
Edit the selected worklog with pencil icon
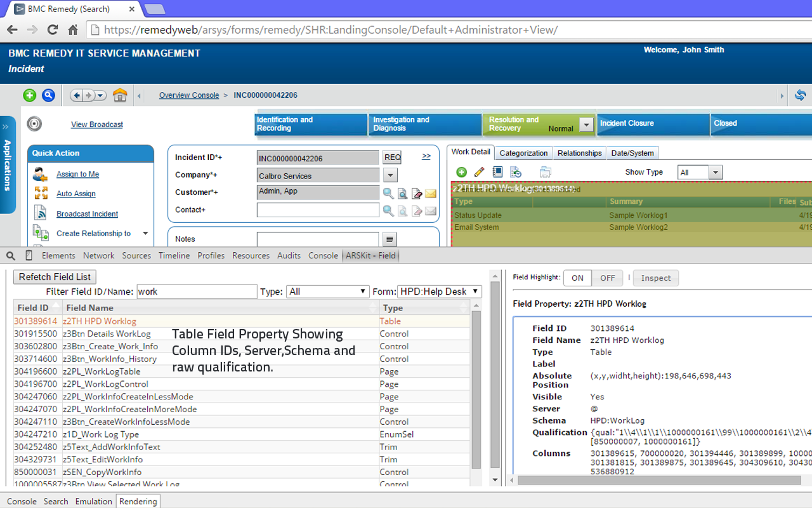479,172
